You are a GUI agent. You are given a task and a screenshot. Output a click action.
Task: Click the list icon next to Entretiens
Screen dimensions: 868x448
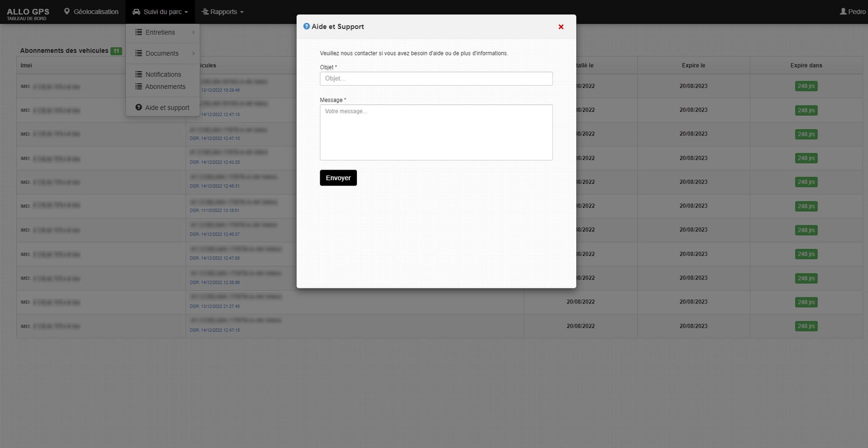[x=139, y=32]
